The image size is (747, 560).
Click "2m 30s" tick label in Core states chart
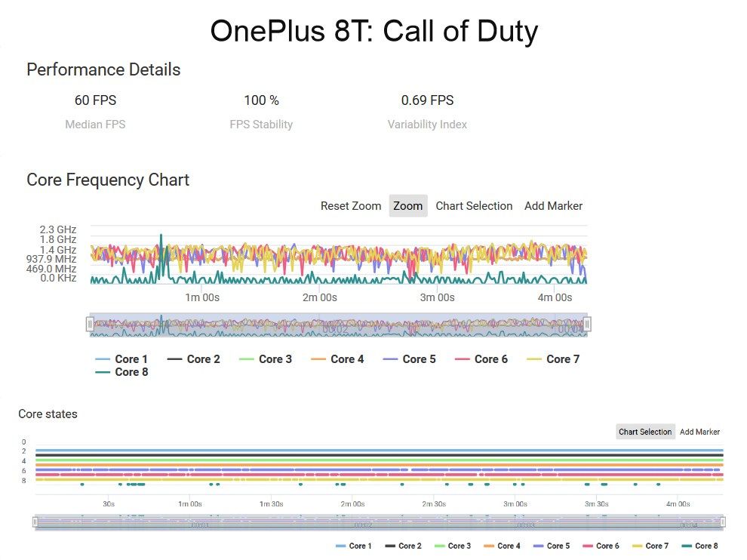click(x=434, y=503)
